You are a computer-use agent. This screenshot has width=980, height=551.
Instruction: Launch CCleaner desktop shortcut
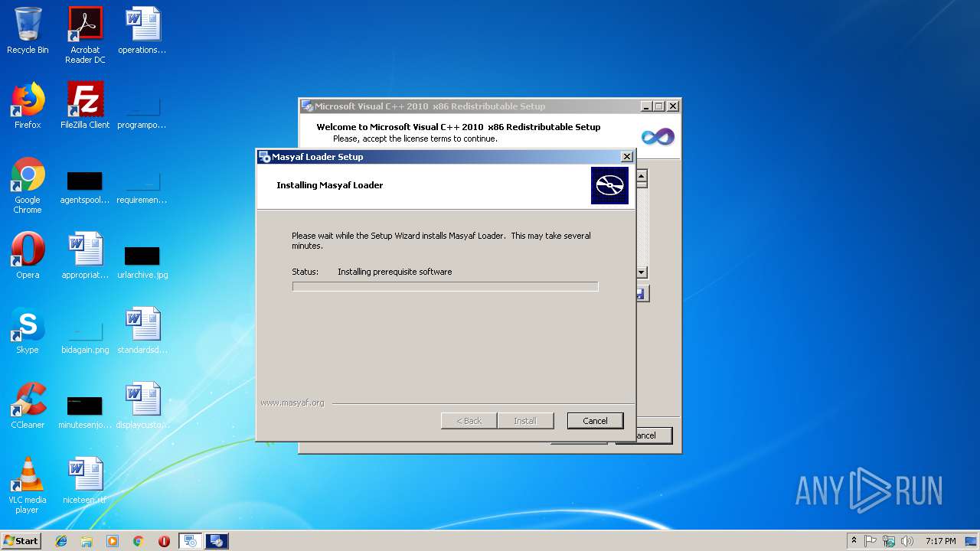28,406
